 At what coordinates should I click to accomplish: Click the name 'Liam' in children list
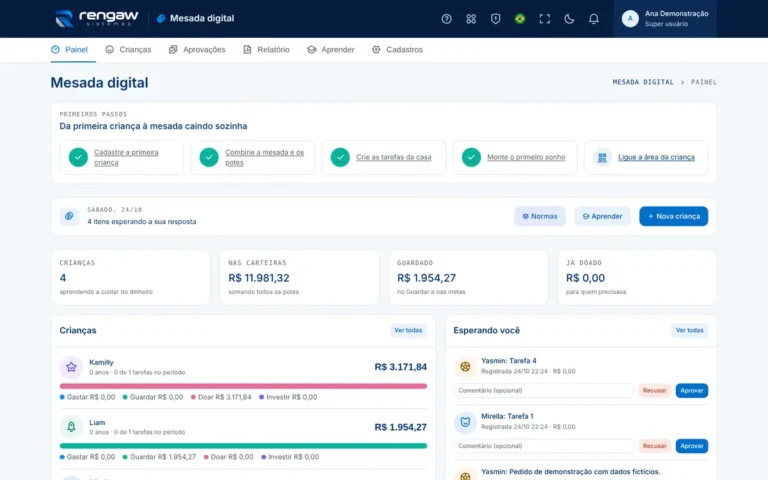(97, 422)
